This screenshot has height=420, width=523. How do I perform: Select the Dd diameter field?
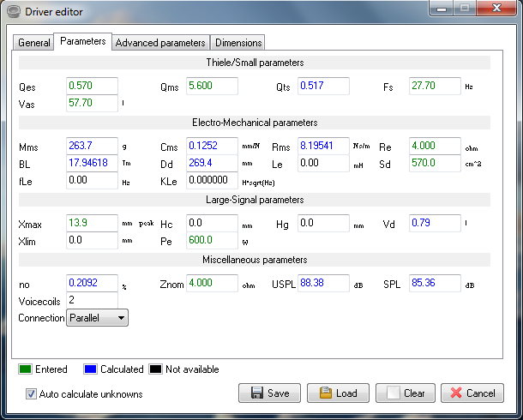click(x=212, y=163)
